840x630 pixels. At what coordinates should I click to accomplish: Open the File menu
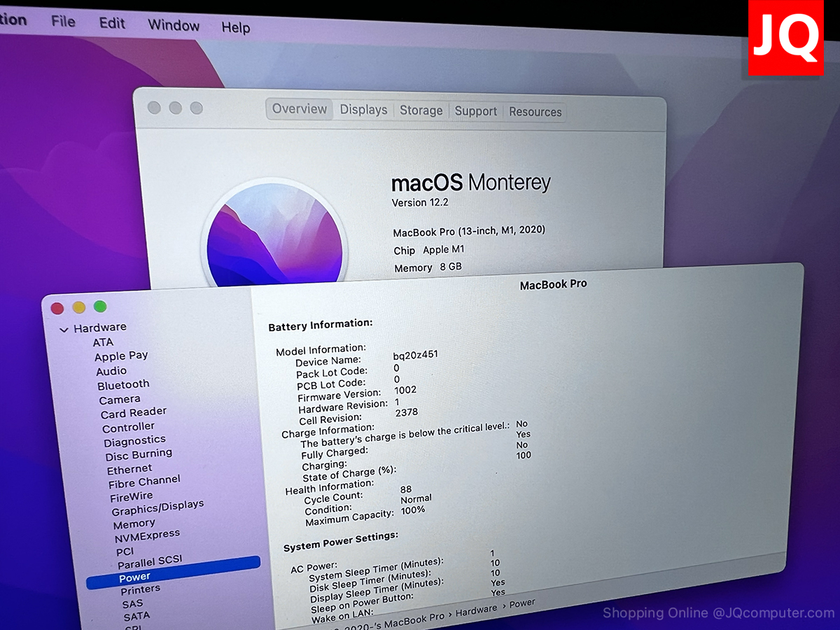63,22
